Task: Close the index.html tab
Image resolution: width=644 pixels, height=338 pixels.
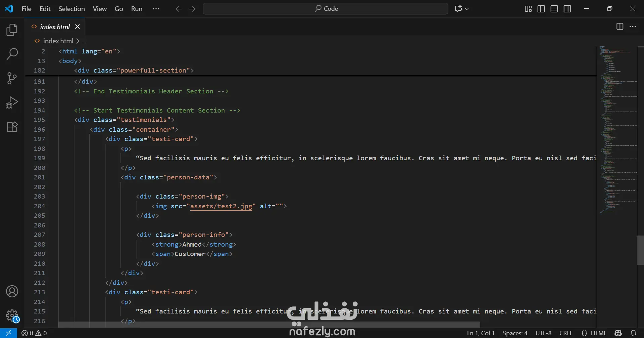Action: point(78,27)
